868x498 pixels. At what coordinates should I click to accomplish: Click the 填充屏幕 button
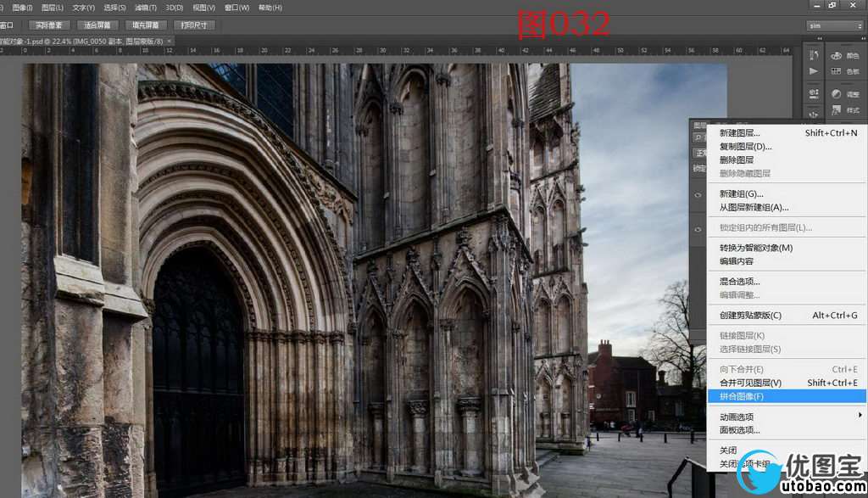pyautogui.click(x=145, y=25)
